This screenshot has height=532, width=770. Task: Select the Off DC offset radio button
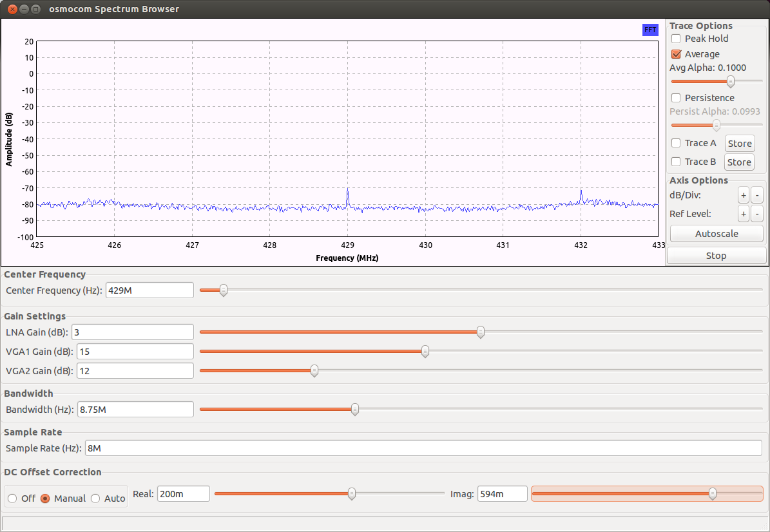point(12,499)
